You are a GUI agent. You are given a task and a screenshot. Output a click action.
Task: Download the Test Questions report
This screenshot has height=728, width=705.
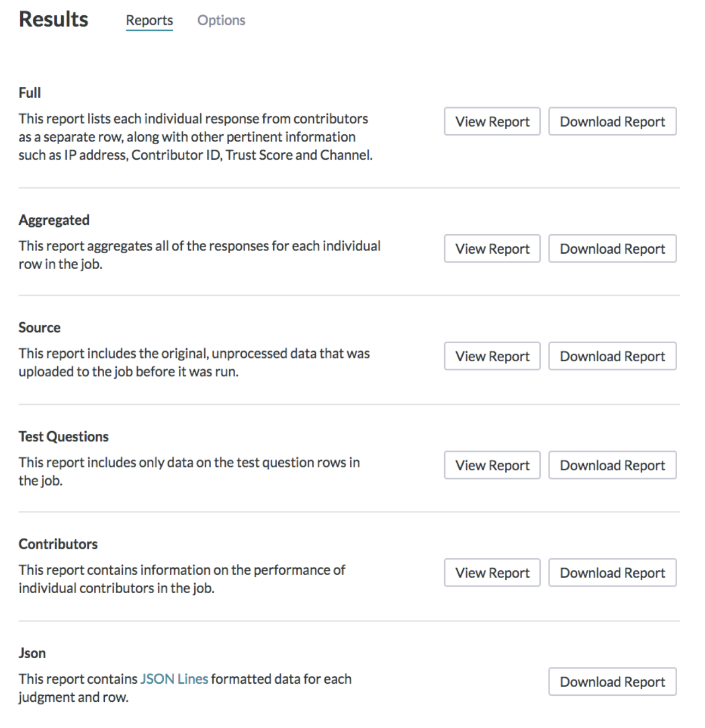[612, 465]
